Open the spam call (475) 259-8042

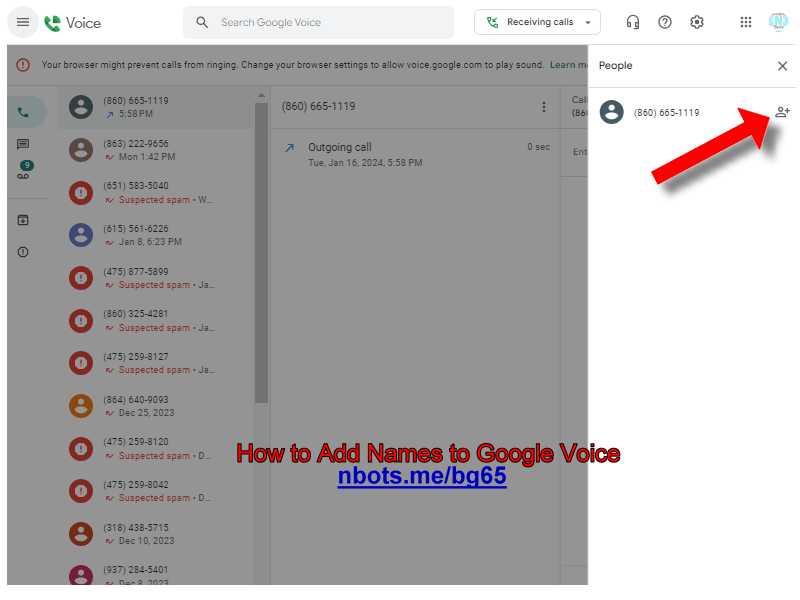[x=156, y=491]
